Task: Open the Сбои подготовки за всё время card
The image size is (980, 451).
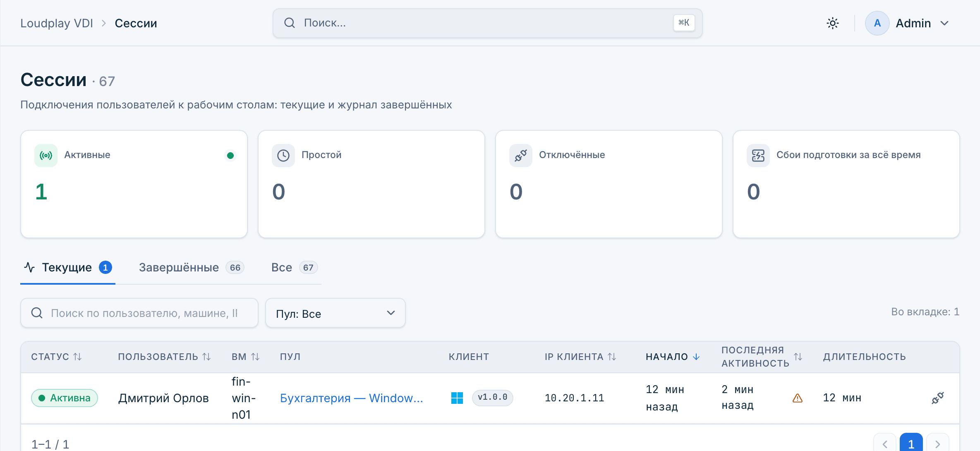Action: pyautogui.click(x=846, y=184)
